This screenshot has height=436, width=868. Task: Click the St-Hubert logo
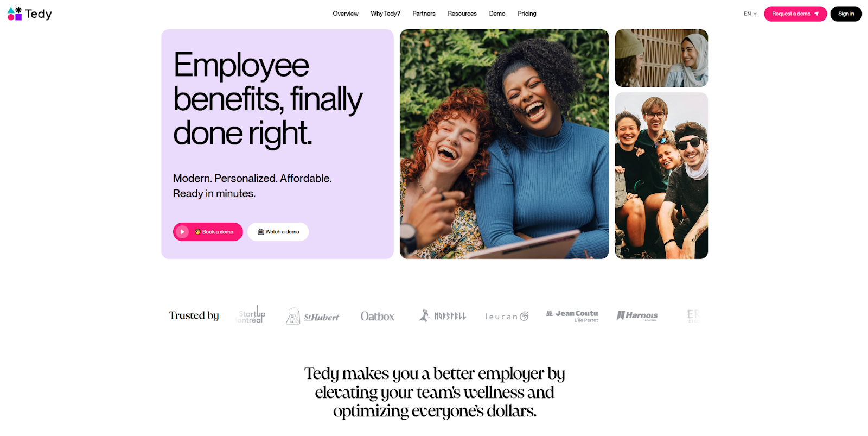pyautogui.click(x=312, y=316)
